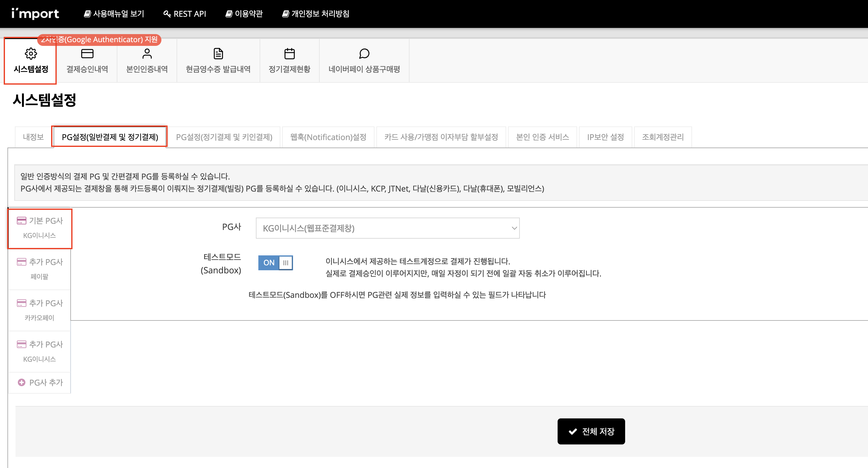Click the text starting '테스트모드(Sandbox)를 OFF하시면'
This screenshot has height=468, width=868.
pyautogui.click(x=397, y=295)
